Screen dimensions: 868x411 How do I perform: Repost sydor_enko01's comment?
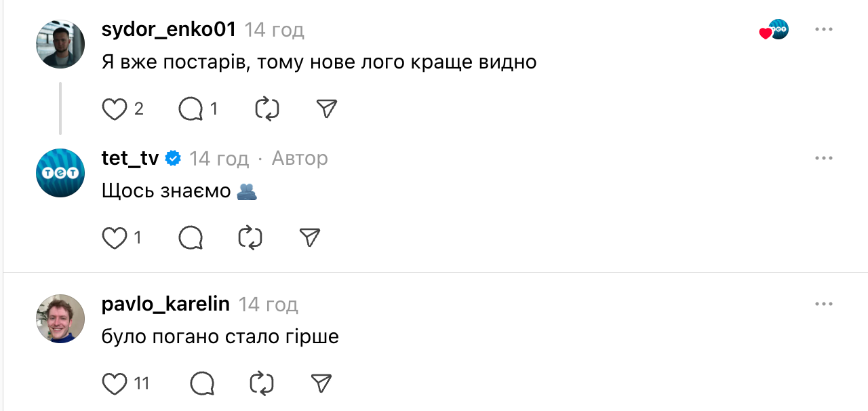267,109
